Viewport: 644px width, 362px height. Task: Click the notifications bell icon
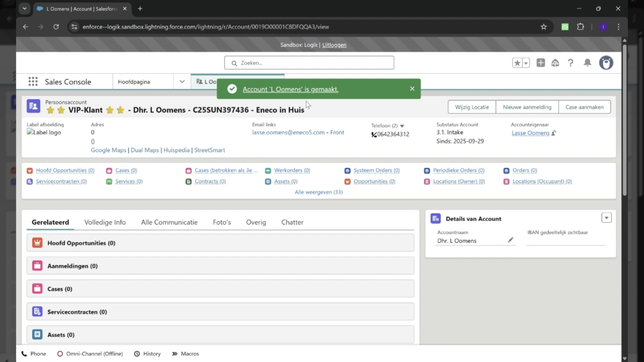click(x=587, y=63)
